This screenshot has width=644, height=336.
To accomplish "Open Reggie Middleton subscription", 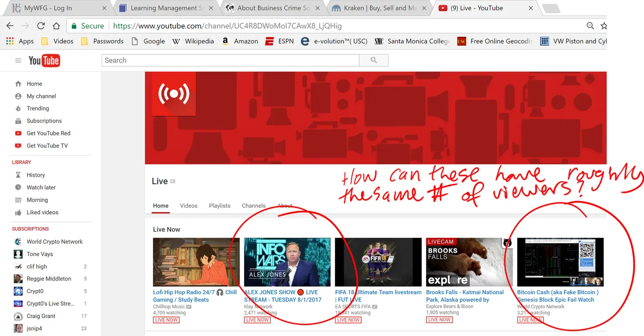I will [49, 279].
